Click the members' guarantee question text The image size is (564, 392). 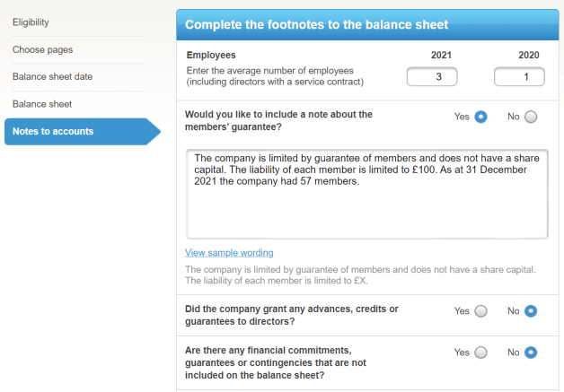(278, 120)
